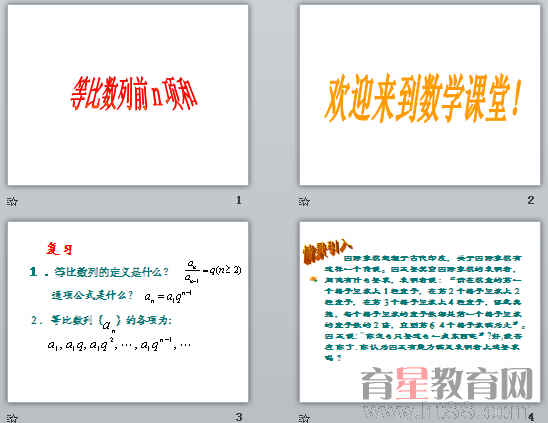The image size is (548, 423).
Task: Open slide 4 thumbnail with teal story text
Action: (420, 311)
